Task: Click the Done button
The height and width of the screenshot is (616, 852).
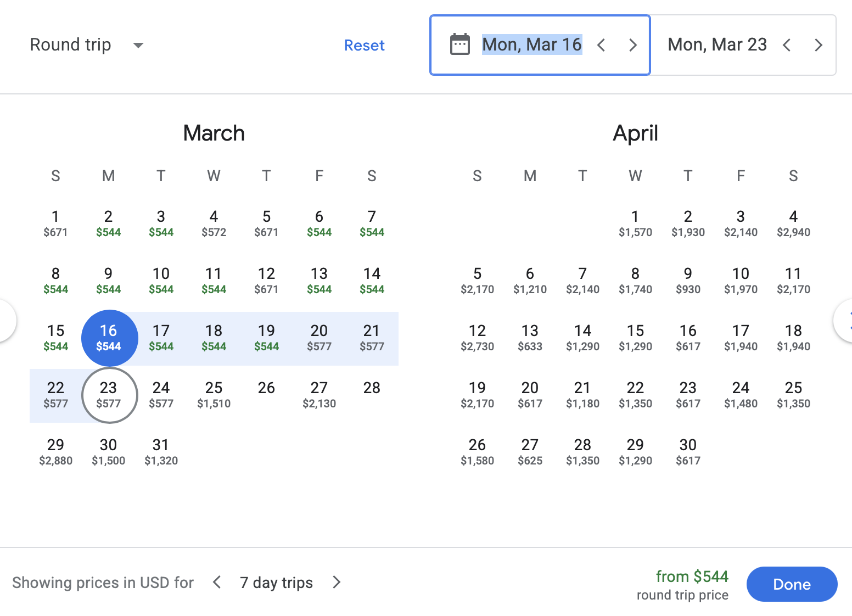Action: 792,584
